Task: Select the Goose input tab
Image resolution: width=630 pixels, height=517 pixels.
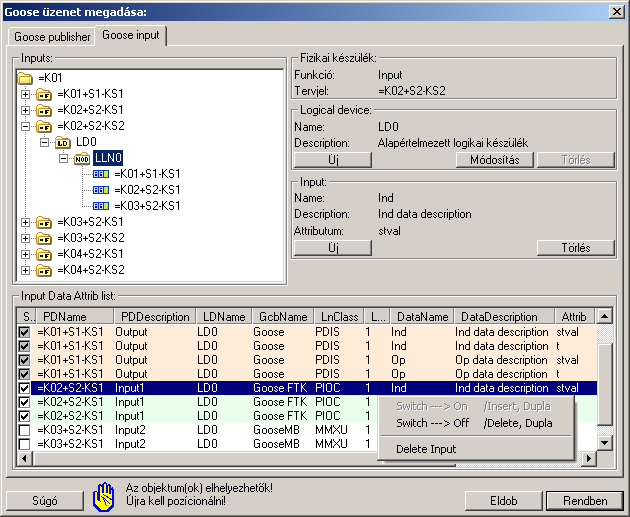Action: [131, 35]
